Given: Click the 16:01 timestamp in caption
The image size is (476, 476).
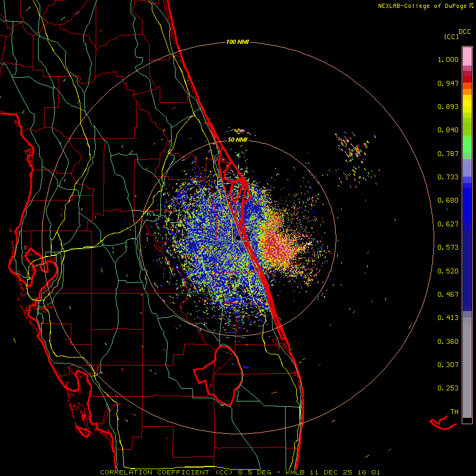Looking at the screenshot, I should coord(368,472).
